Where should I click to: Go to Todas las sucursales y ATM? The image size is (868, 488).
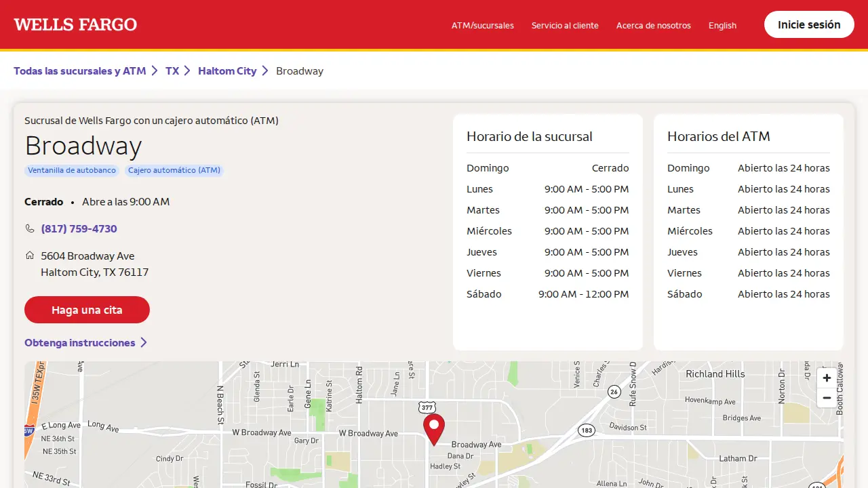point(80,70)
